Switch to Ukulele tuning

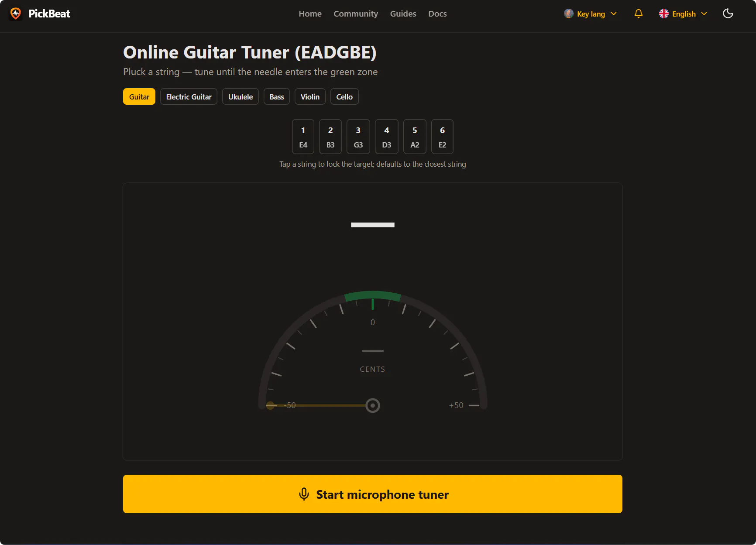click(x=241, y=96)
